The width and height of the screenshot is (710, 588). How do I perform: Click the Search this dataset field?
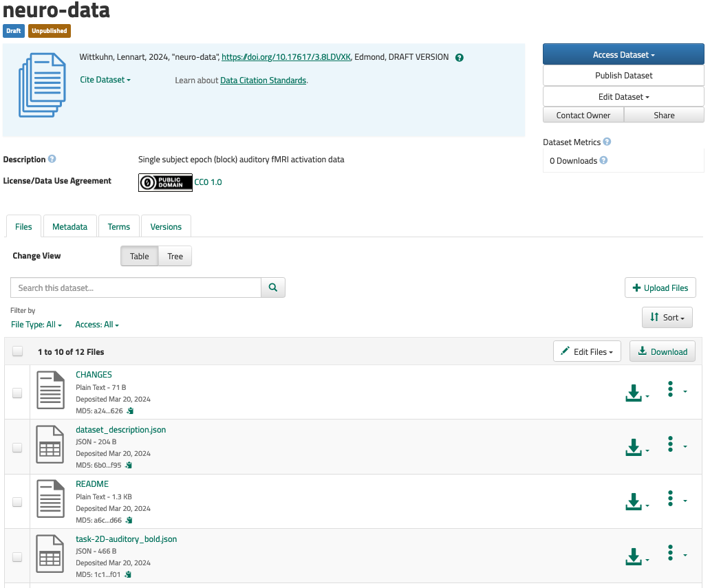136,288
